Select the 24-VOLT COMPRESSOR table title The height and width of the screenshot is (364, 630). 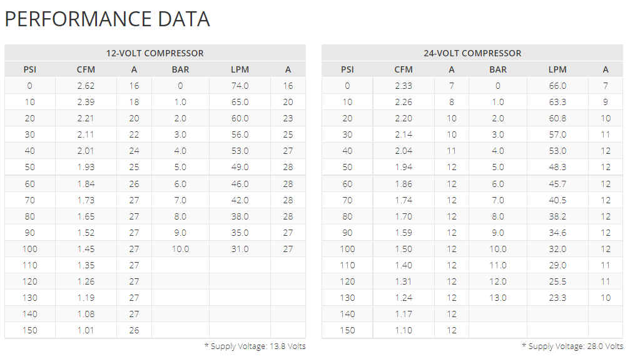click(472, 53)
